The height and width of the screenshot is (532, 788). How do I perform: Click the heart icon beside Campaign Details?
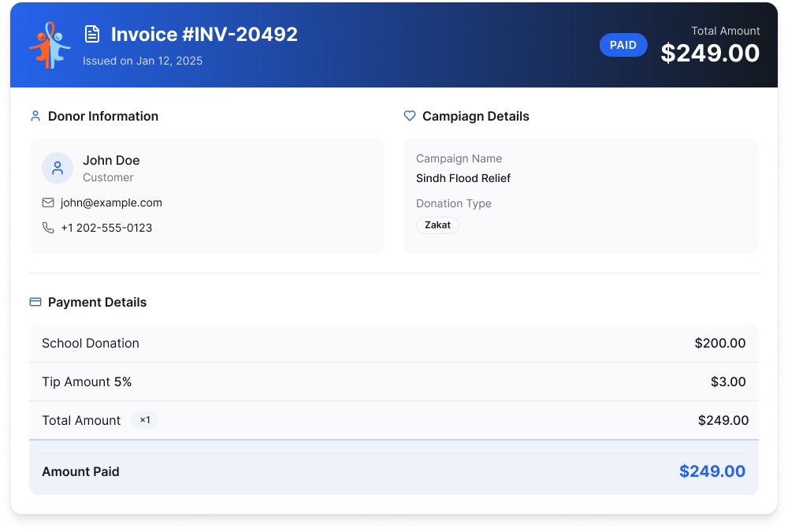coord(410,116)
